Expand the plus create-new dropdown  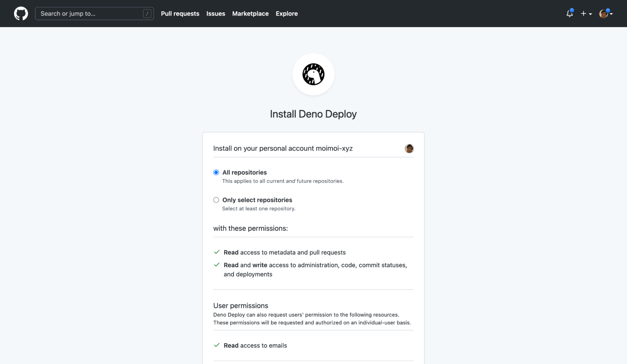pyautogui.click(x=583, y=13)
